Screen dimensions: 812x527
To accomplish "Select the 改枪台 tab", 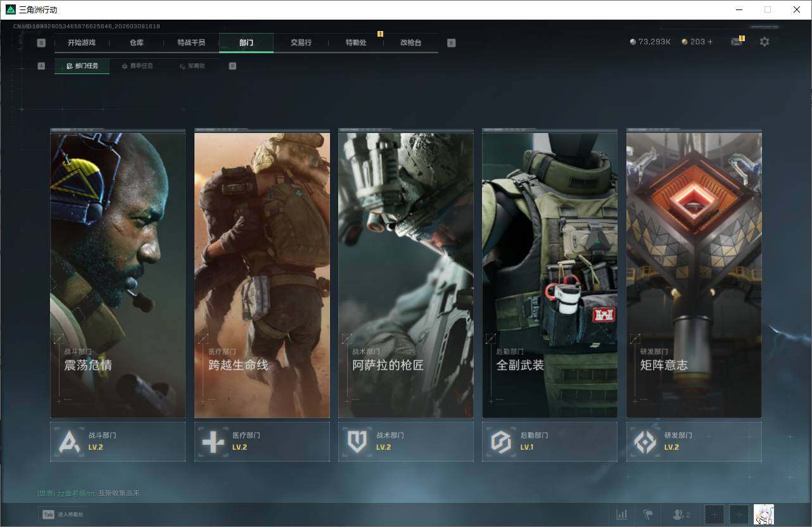I will click(410, 43).
